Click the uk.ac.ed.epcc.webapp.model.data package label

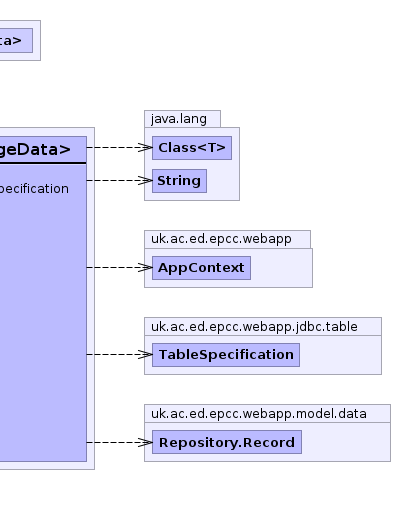tap(259, 414)
